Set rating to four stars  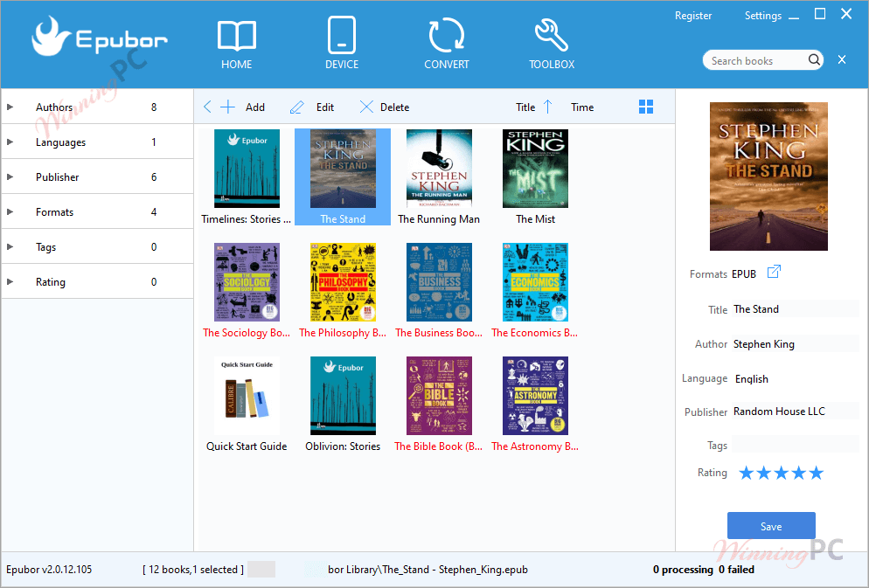point(798,473)
